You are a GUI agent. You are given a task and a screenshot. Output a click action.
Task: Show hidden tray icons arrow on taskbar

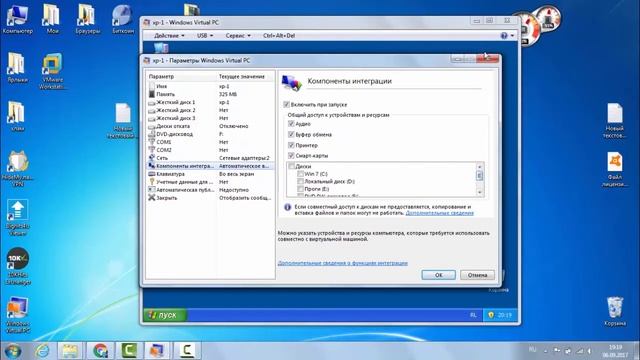(546, 351)
